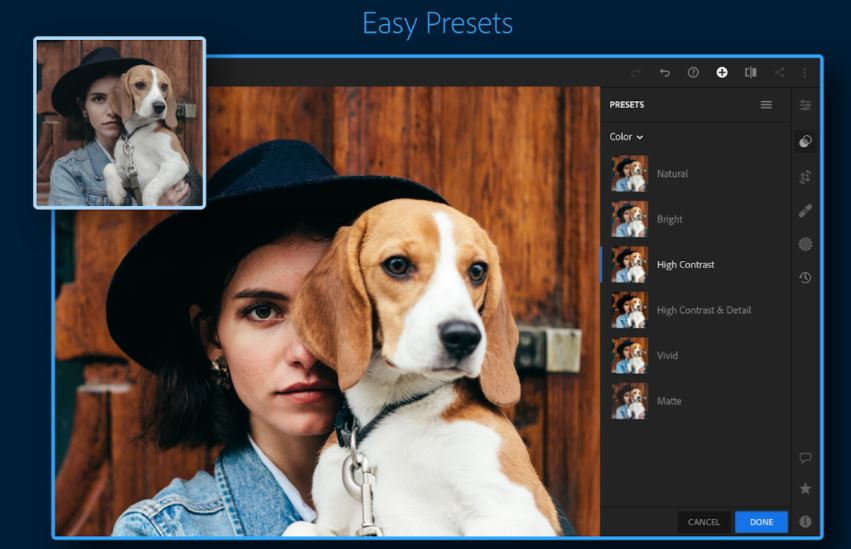851x549 pixels.
Task: Open the Versions history clock icon
Action: (805, 278)
